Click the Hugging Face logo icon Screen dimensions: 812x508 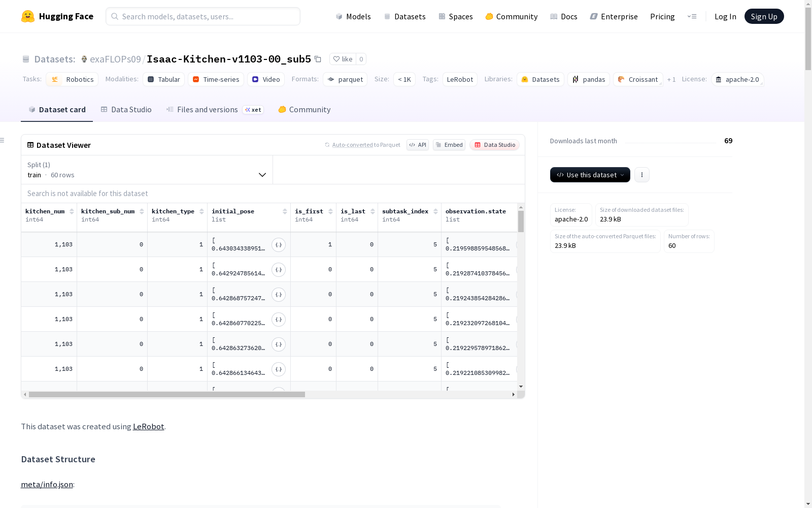click(x=28, y=16)
